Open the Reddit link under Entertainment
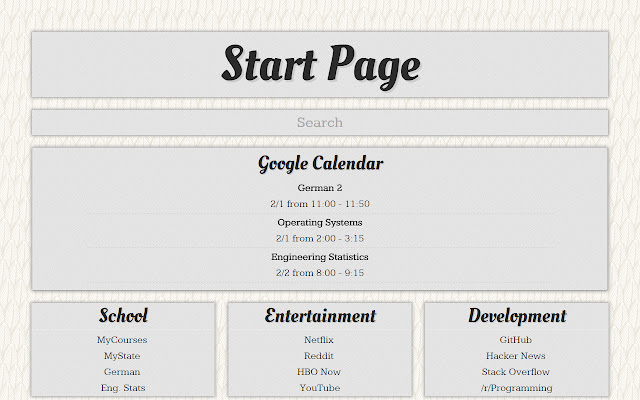The image size is (640, 400). (319, 356)
